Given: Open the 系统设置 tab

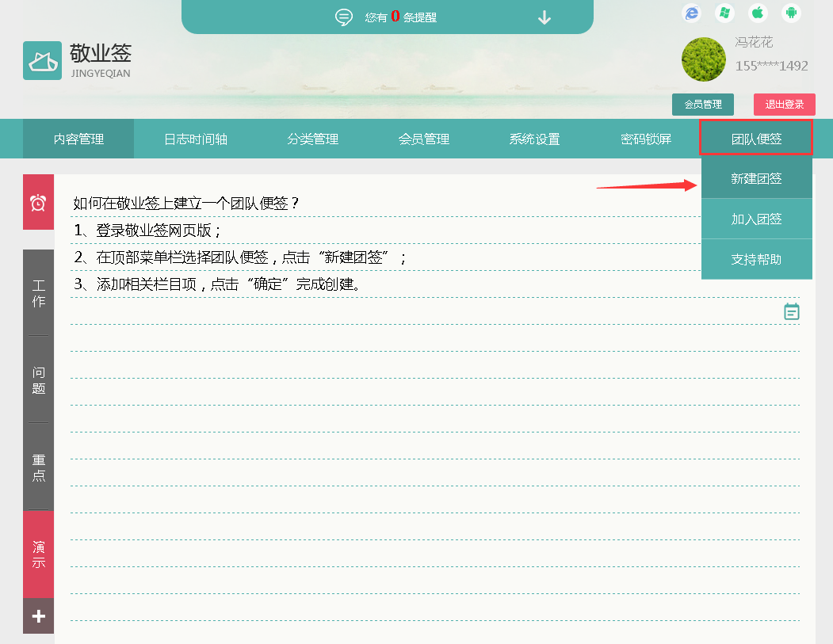Looking at the screenshot, I should pos(534,139).
